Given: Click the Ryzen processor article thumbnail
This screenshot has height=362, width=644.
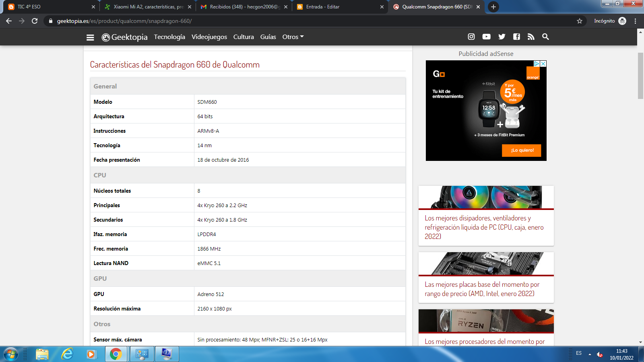Looking at the screenshot, I should pos(486,321).
